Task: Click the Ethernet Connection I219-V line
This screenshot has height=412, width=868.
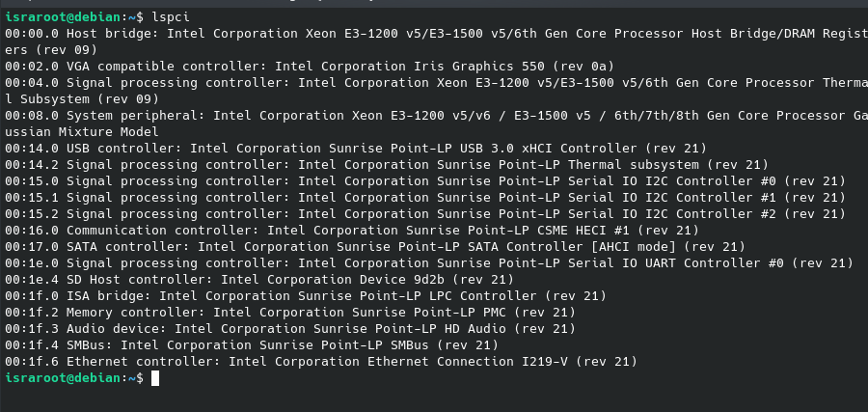Action: click(321, 362)
